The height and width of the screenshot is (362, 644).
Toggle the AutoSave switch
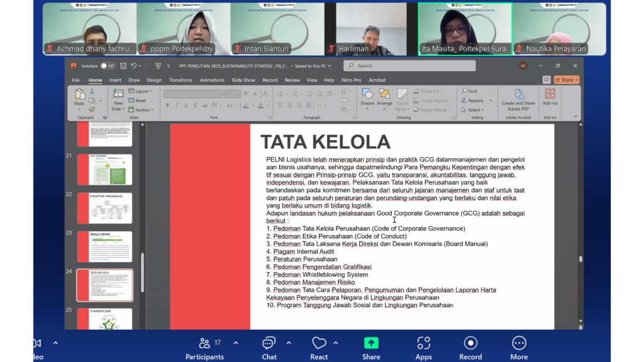pos(108,66)
